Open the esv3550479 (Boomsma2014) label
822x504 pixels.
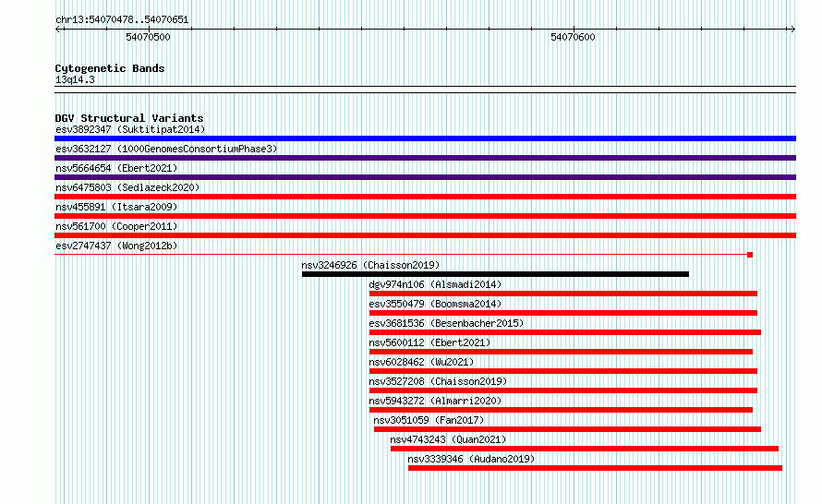435,304
